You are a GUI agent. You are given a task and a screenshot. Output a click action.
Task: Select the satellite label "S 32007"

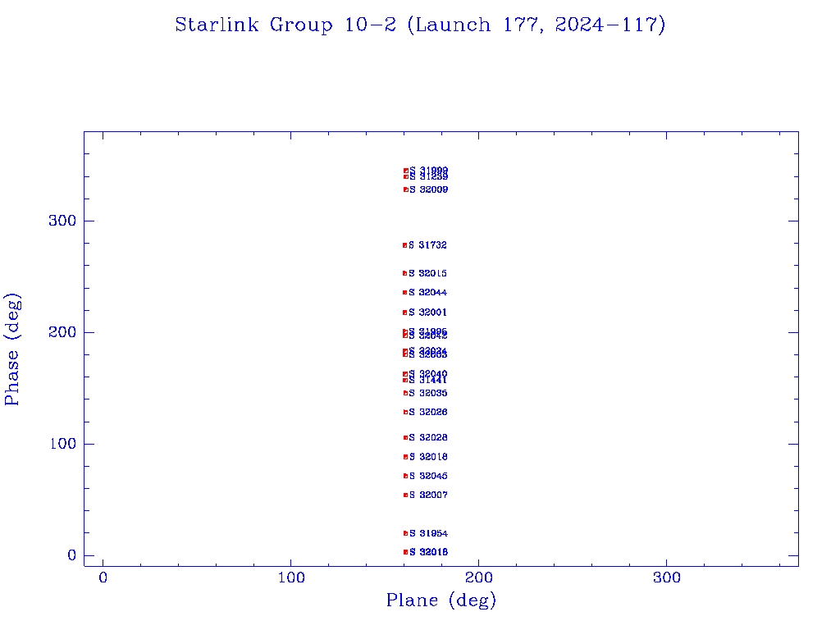click(428, 495)
